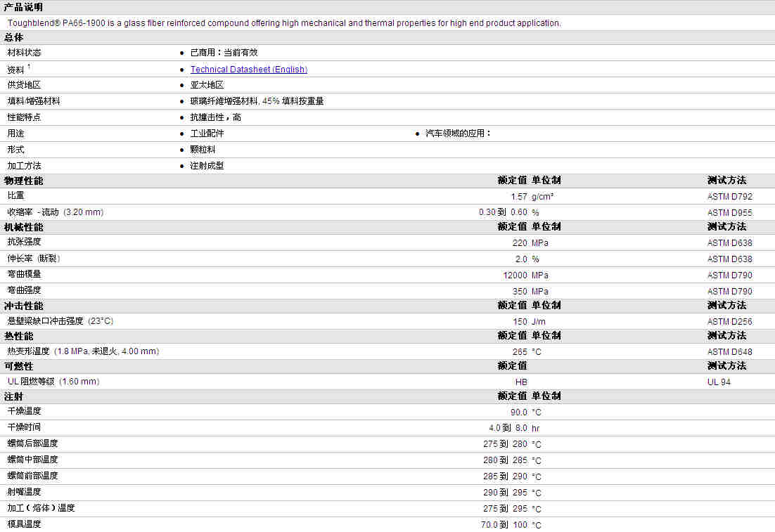Select the flame rating value "HB"

tap(521, 382)
